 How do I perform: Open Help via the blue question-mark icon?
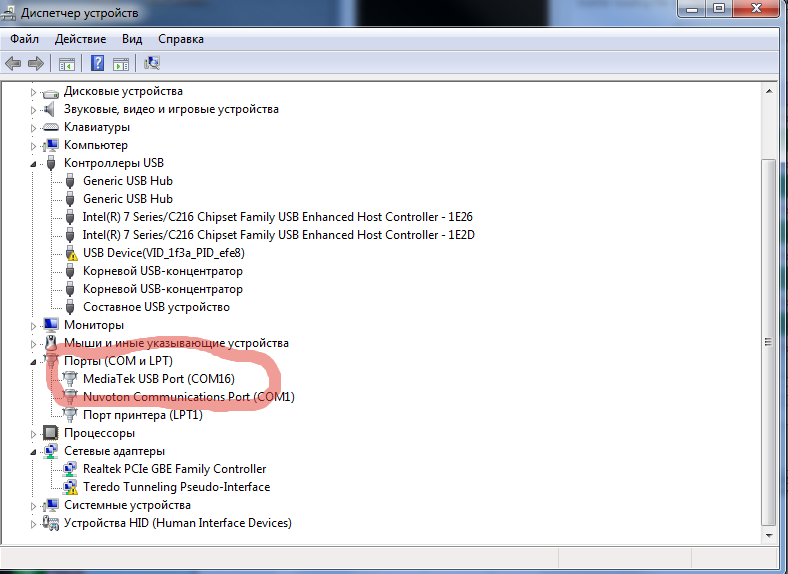[x=97, y=63]
